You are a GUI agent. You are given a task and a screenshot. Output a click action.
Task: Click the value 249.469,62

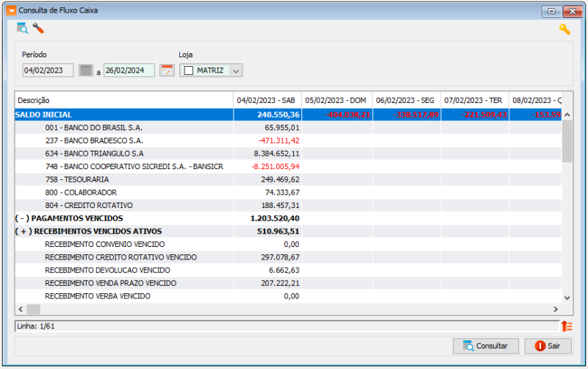(x=280, y=179)
